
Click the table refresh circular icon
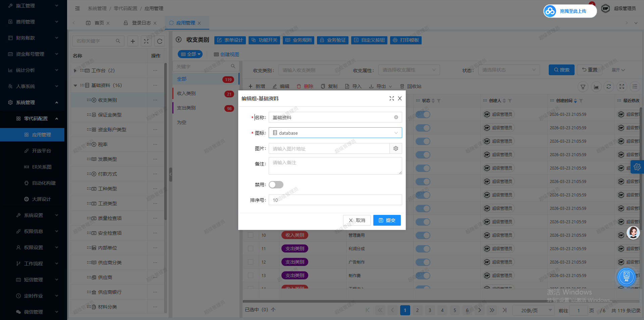[x=609, y=87]
